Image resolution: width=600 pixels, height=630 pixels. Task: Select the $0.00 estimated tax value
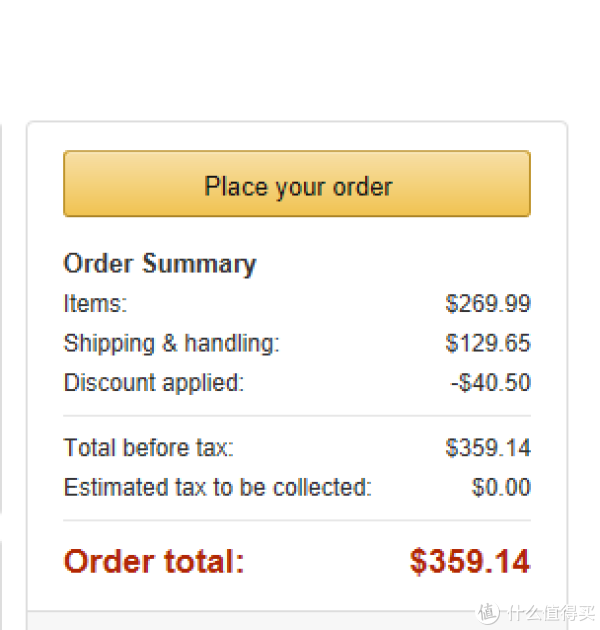(501, 487)
